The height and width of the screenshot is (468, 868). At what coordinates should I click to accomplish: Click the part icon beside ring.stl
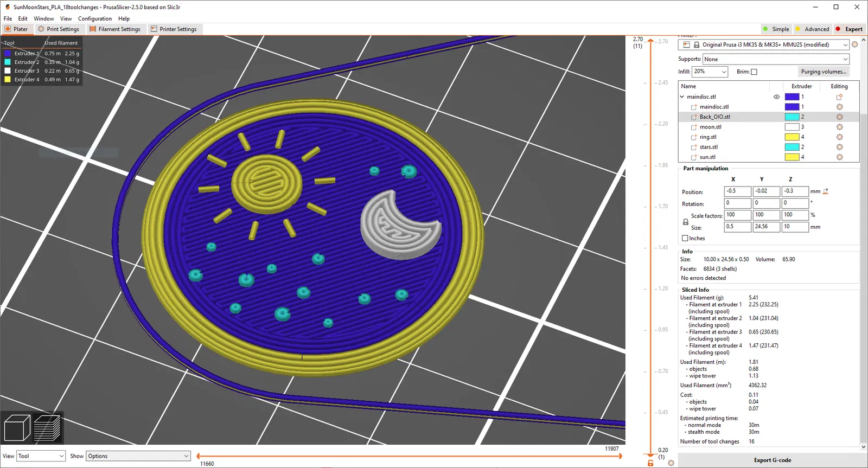(x=694, y=137)
